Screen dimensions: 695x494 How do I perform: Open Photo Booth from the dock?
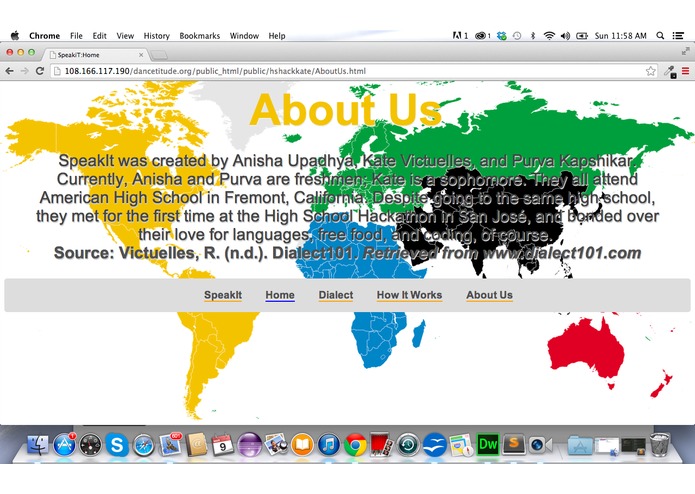pyautogui.click(x=381, y=445)
